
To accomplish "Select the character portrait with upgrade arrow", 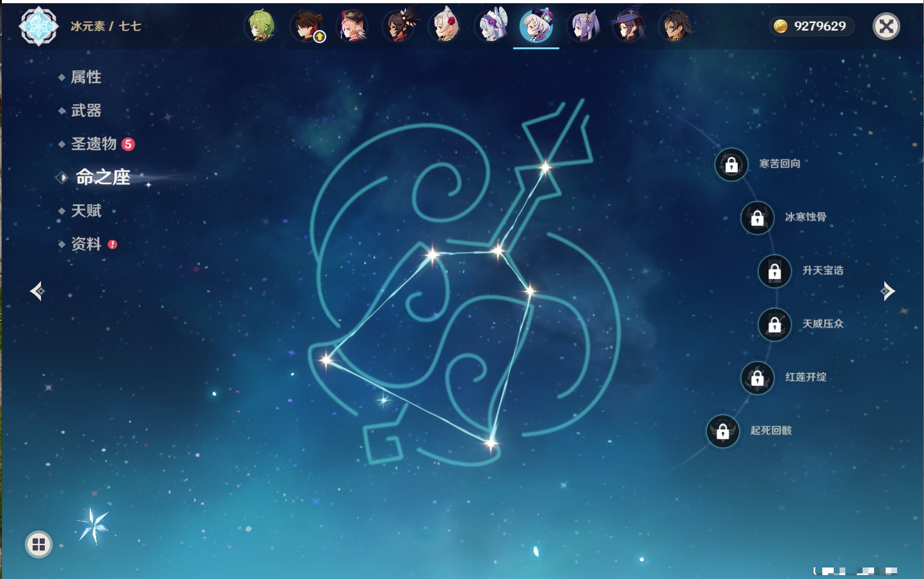I will [307, 26].
